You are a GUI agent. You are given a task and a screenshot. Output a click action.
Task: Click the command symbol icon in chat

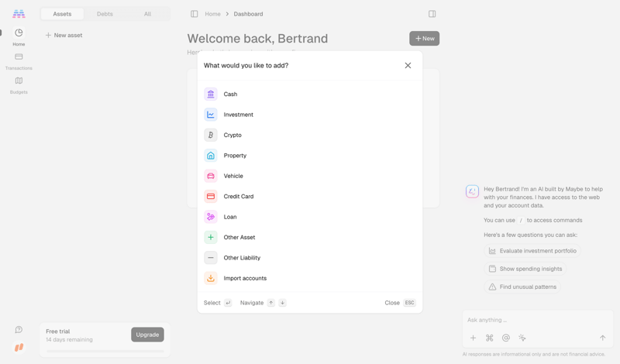(x=490, y=338)
